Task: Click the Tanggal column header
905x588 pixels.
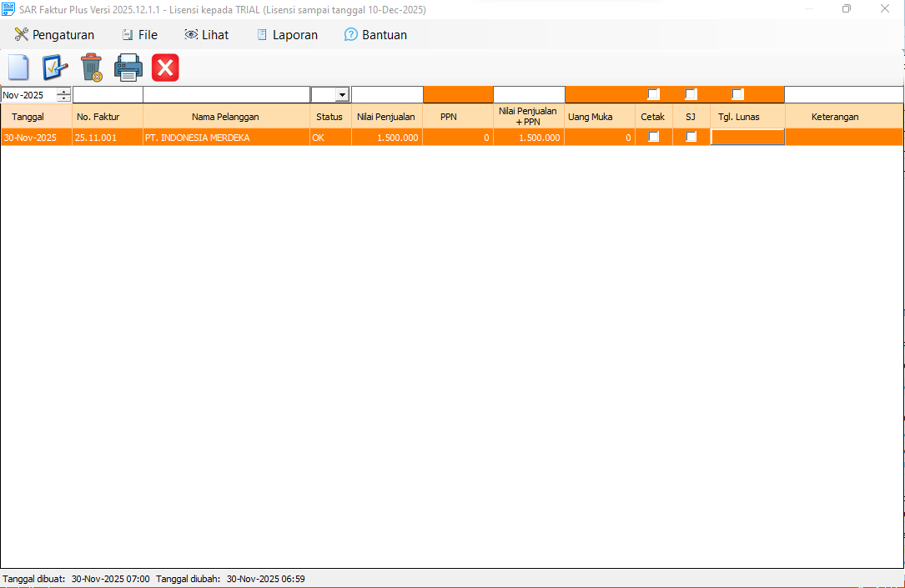Action: (x=28, y=117)
